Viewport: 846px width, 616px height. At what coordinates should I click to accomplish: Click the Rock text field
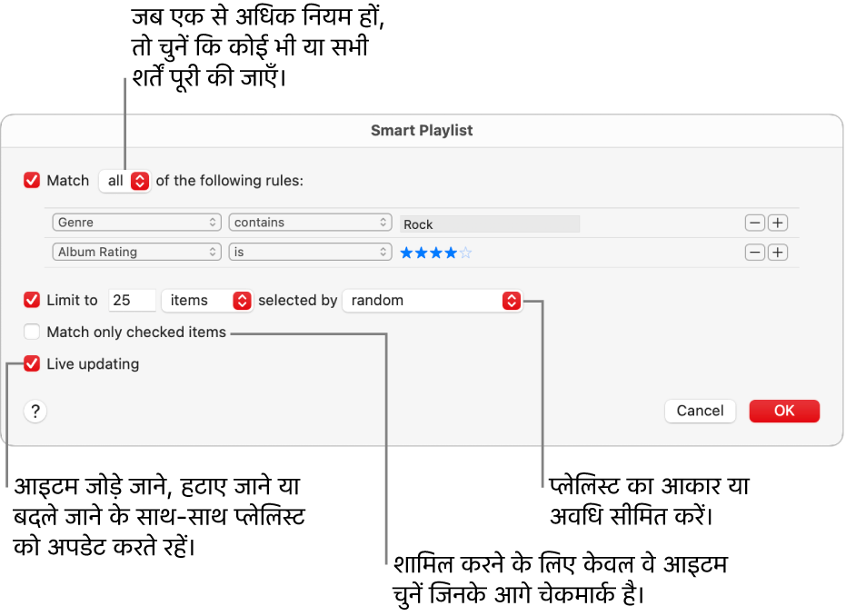coord(490,224)
